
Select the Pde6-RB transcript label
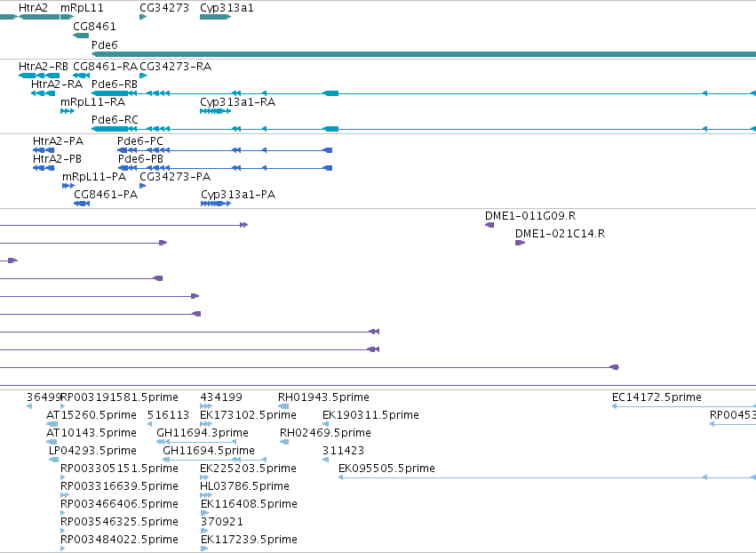[115, 84]
